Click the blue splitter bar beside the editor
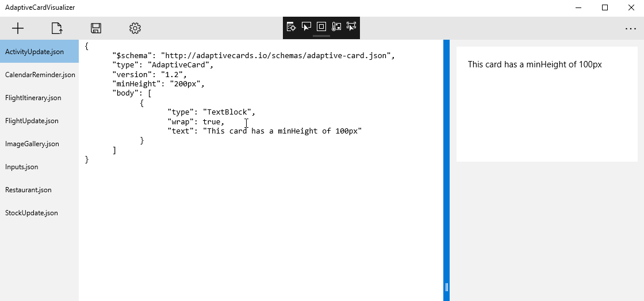This screenshot has height=301, width=644. (446, 170)
